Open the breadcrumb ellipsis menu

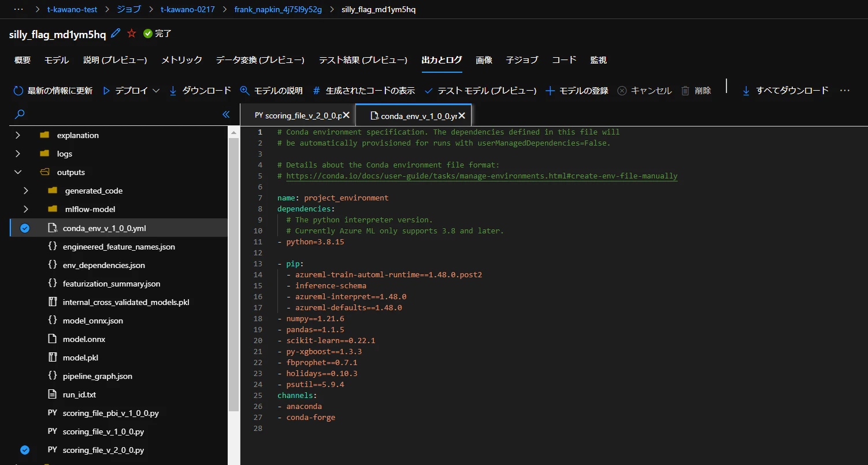click(x=18, y=10)
